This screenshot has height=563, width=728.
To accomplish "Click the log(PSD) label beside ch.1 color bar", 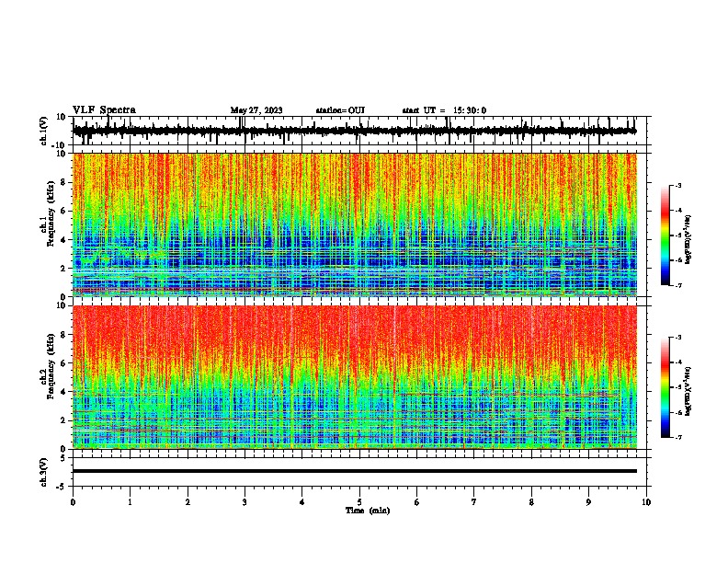I will pyautogui.click(x=688, y=240).
